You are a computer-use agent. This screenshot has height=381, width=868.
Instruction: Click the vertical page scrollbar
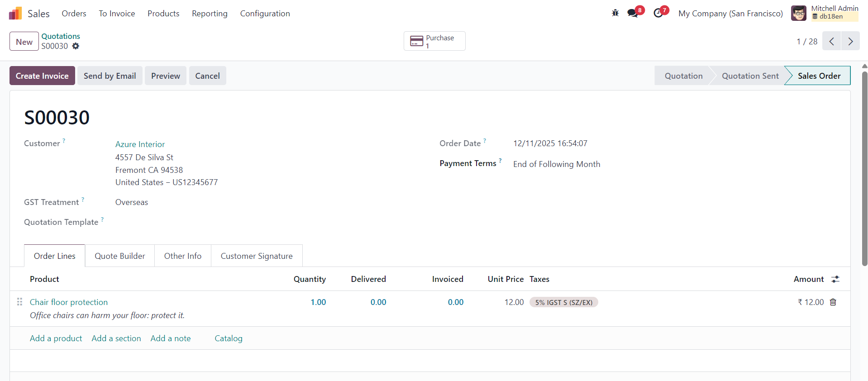click(x=864, y=167)
